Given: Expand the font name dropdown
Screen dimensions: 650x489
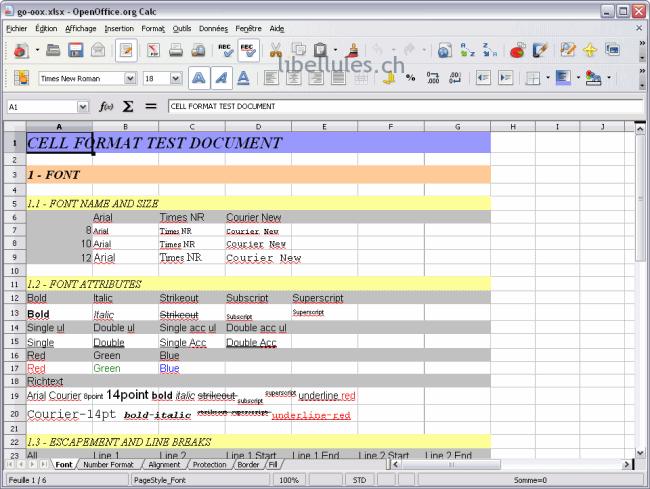Looking at the screenshot, I should tap(130, 78).
